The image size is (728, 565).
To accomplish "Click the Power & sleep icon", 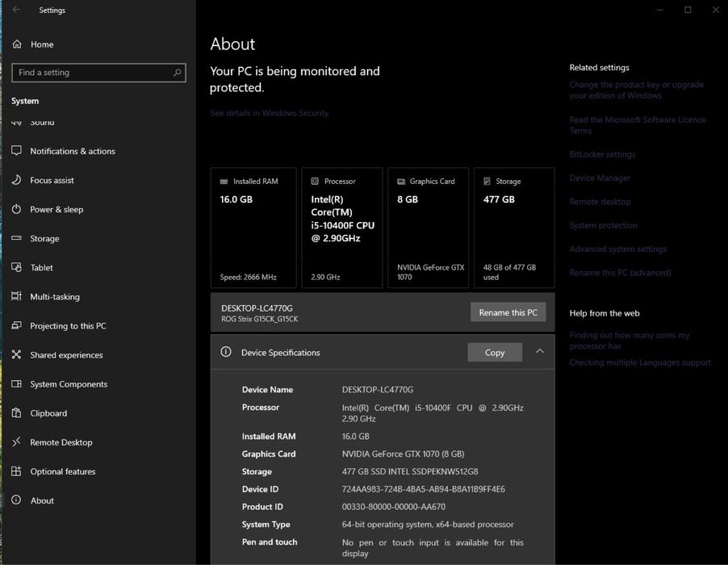I will tap(17, 209).
